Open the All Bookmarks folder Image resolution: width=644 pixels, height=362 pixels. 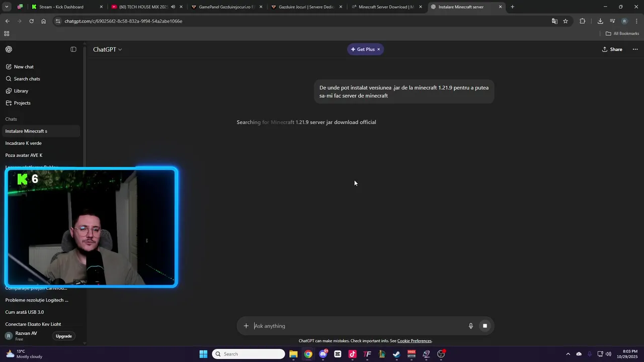click(x=622, y=34)
